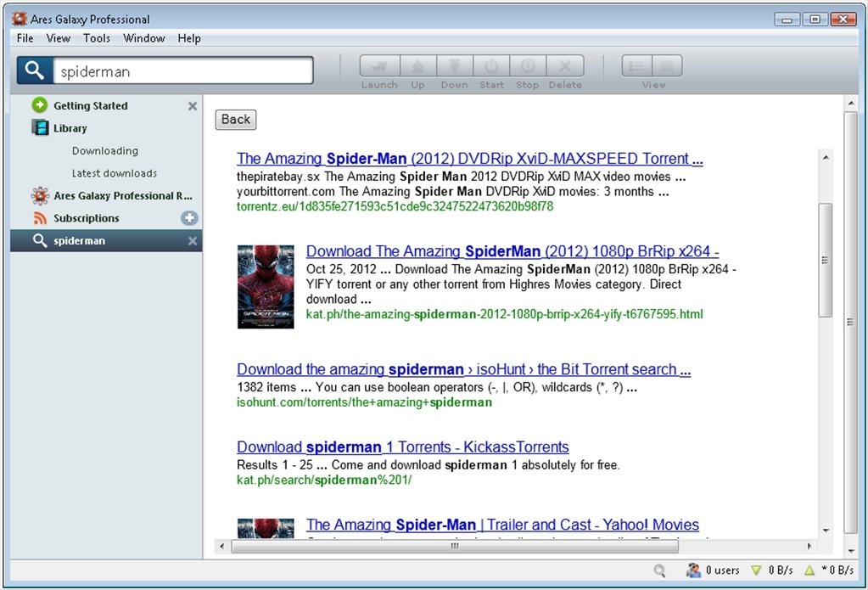
Task: Open the isoHunt Bit Torrent search link
Action: [464, 369]
